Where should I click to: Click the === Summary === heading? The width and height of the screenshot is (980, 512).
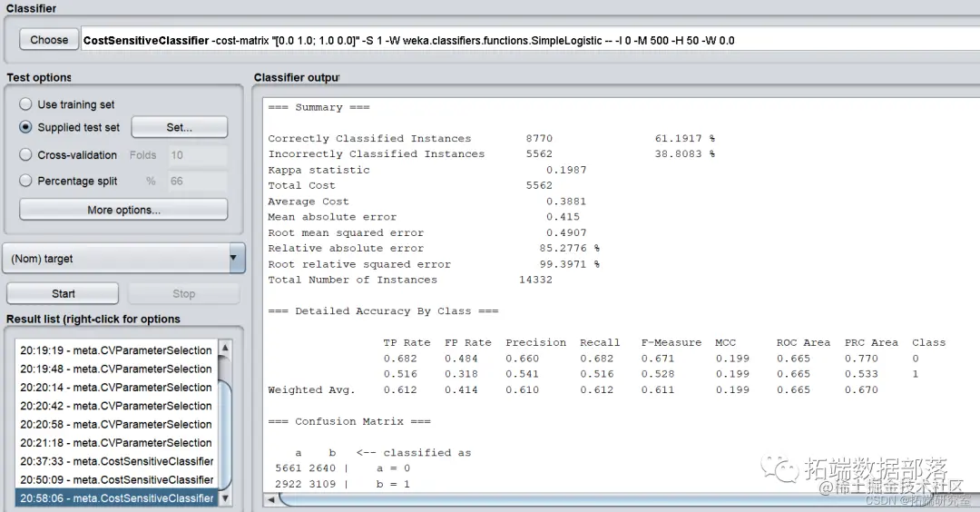tap(318, 107)
